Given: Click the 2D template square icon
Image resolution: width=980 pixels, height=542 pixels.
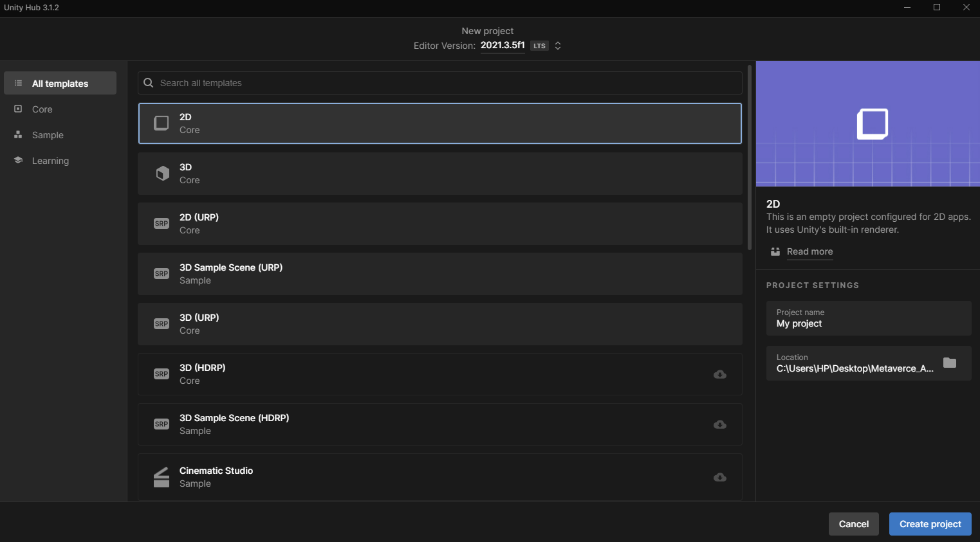Looking at the screenshot, I should [162, 123].
